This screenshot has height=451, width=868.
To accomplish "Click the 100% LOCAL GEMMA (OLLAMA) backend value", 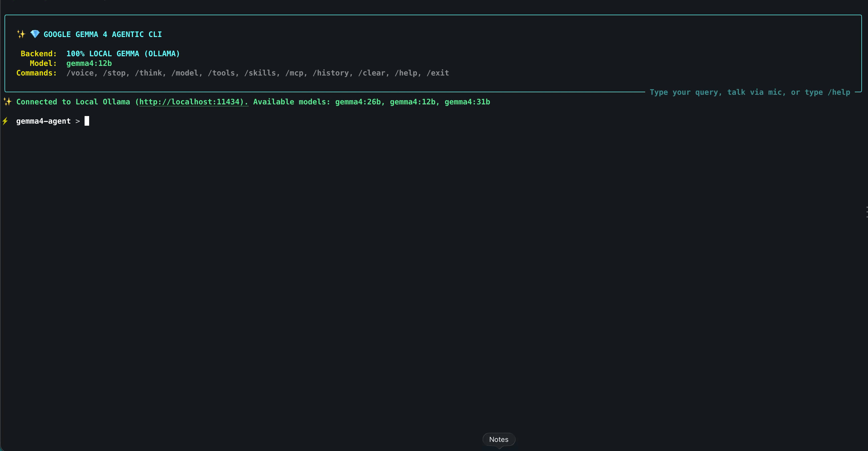I will pos(123,54).
